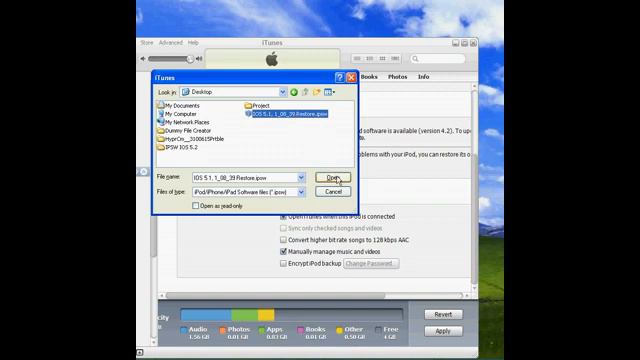The height and width of the screenshot is (360, 640).
Task: Go back using the green arrow icon
Action: (x=293, y=92)
